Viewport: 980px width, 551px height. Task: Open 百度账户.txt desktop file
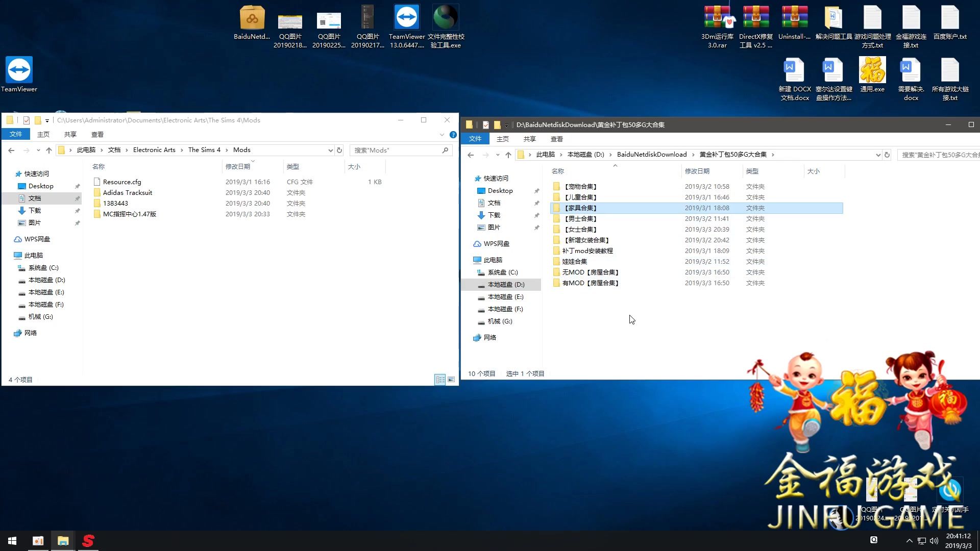click(950, 23)
